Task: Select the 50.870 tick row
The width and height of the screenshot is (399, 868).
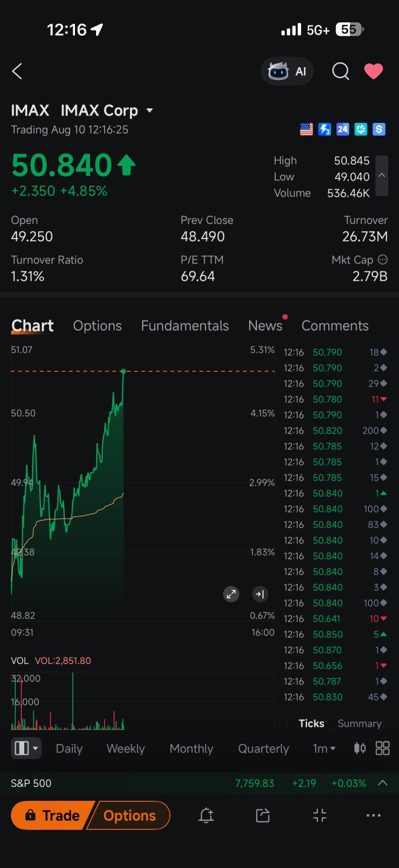Action: pos(335,650)
